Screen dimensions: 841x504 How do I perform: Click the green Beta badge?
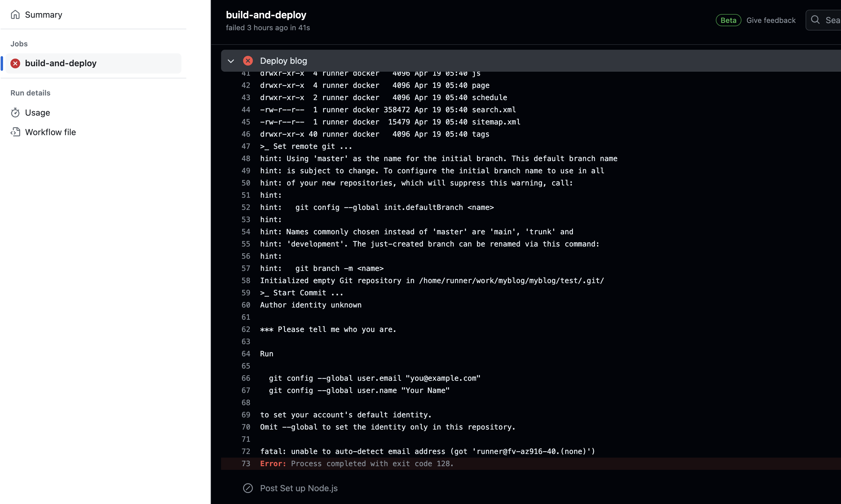[x=728, y=20]
